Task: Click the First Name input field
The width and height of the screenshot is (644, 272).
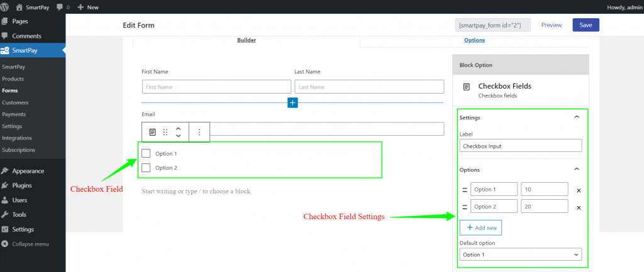Action: pyautogui.click(x=216, y=87)
